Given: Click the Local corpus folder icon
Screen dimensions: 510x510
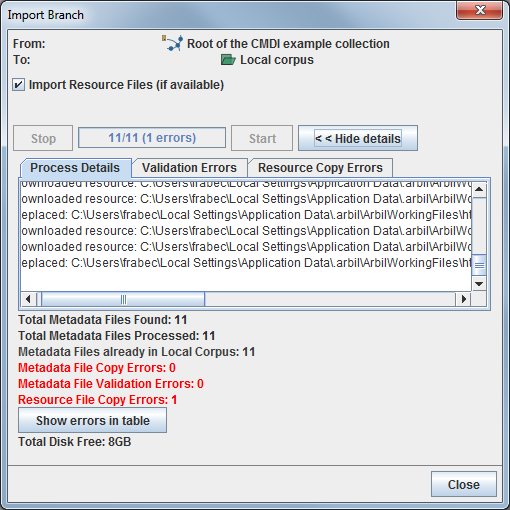Looking at the screenshot, I should [228, 60].
